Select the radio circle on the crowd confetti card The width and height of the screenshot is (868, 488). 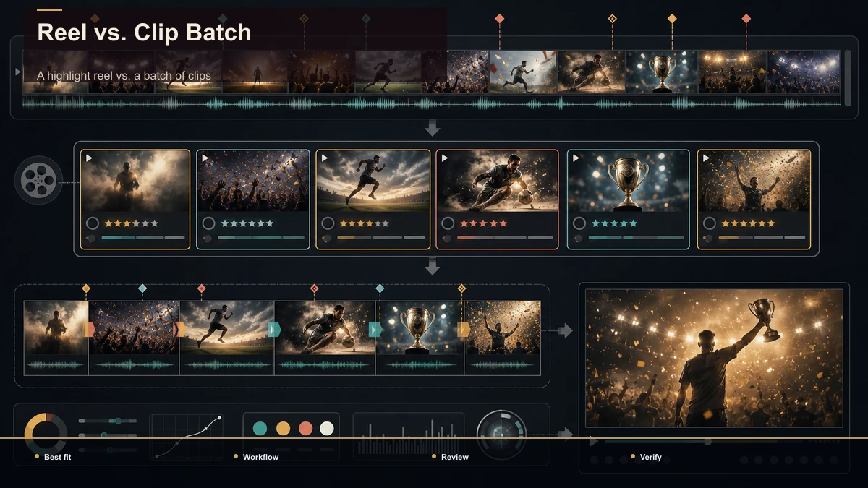pyautogui.click(x=209, y=223)
